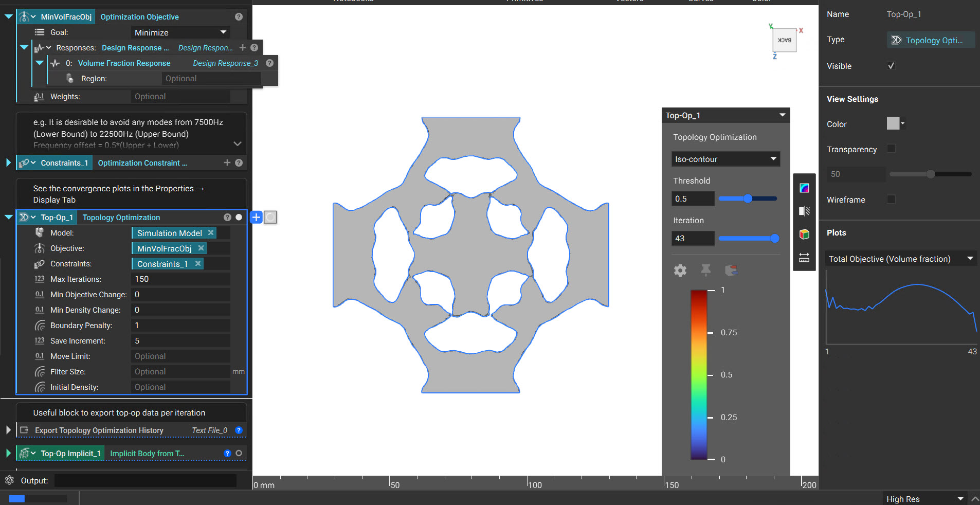This screenshot has height=505, width=980.
Task: Click the Topology Optimization block icon
Action: 24,218
